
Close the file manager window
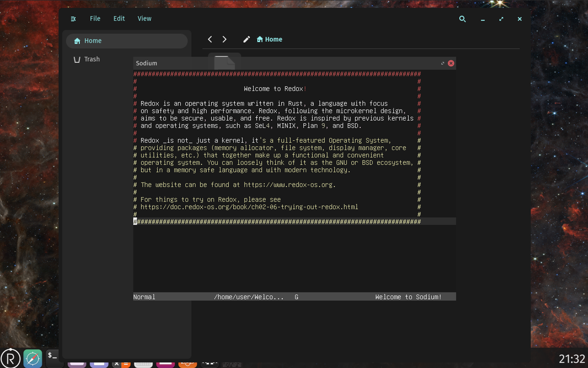[520, 19]
